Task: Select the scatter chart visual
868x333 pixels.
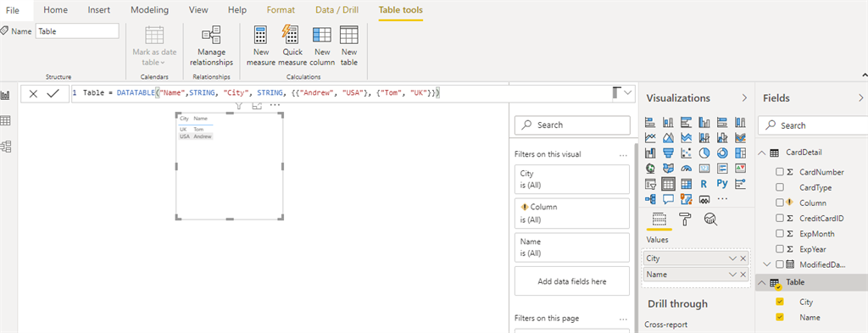Action: click(x=686, y=153)
